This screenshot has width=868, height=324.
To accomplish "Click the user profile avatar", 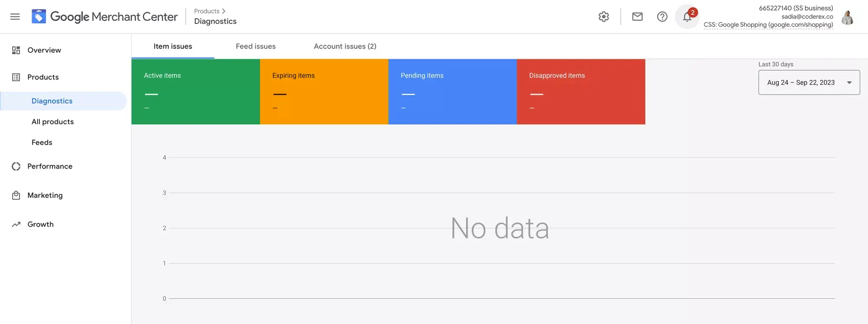I will coord(847,17).
